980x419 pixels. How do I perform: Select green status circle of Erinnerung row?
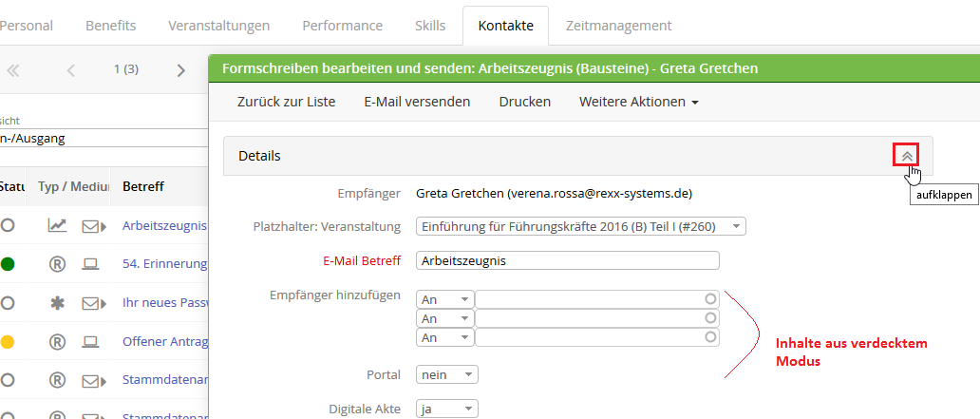(7, 264)
